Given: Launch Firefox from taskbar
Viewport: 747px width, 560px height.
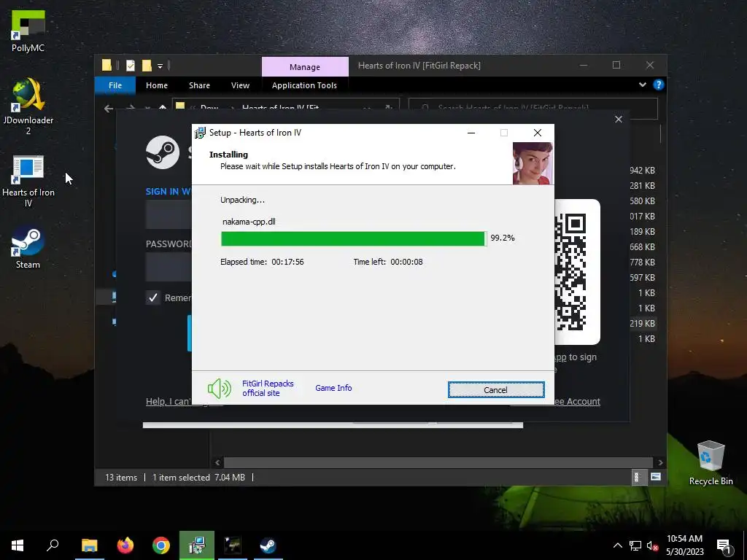Looking at the screenshot, I should [x=125, y=545].
